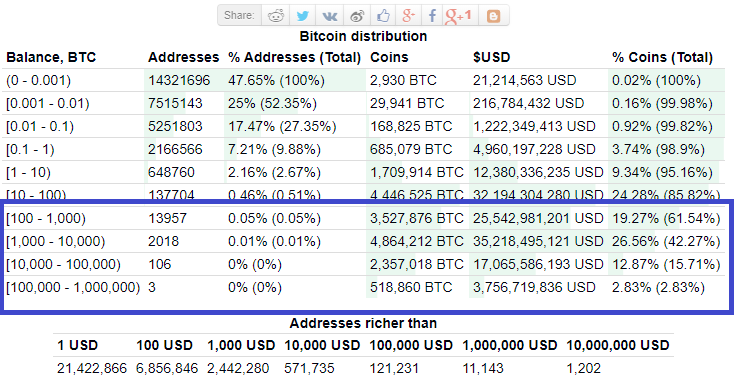This screenshot has height=392, width=743.
Task: Click the 21,422,866 count under 1 USD
Action: tap(92, 369)
